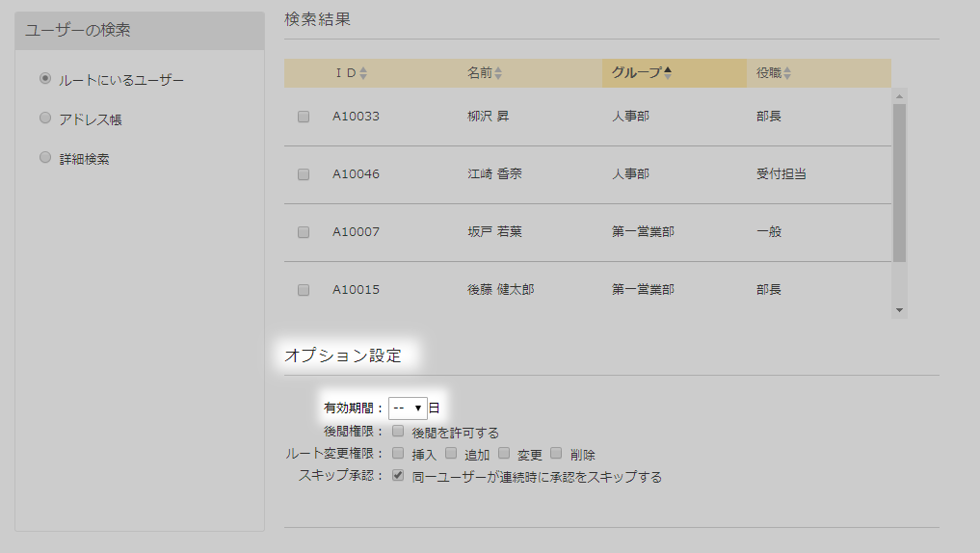Tick the 追加 route change checkbox
This screenshot has width=980, height=553.
[x=451, y=453]
